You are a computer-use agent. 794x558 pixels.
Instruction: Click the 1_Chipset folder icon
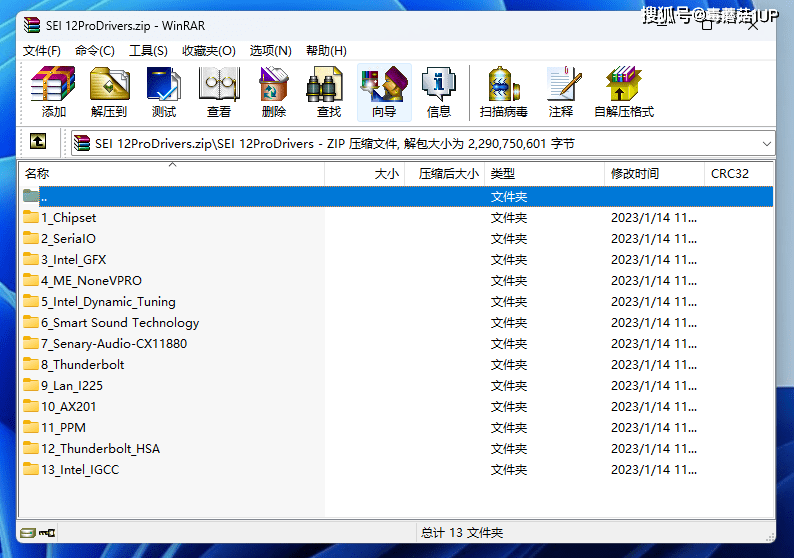click(31, 217)
